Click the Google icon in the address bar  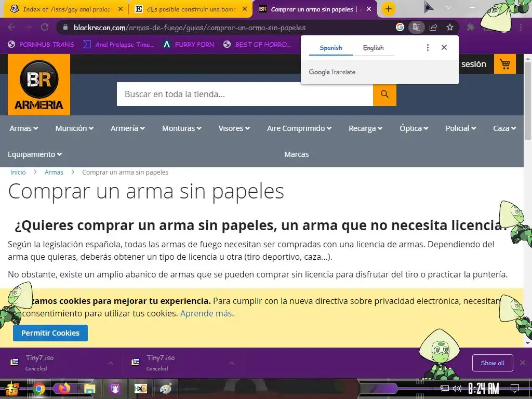[400, 27]
